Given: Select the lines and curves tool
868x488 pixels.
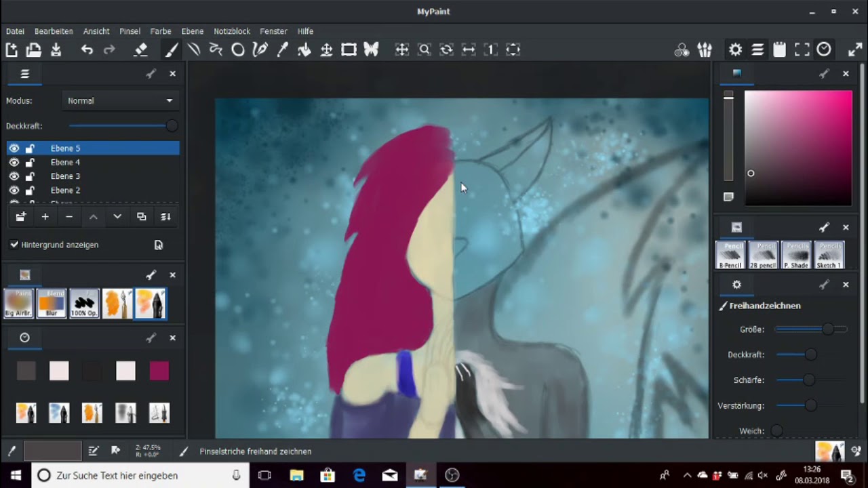Looking at the screenshot, I should [194, 49].
